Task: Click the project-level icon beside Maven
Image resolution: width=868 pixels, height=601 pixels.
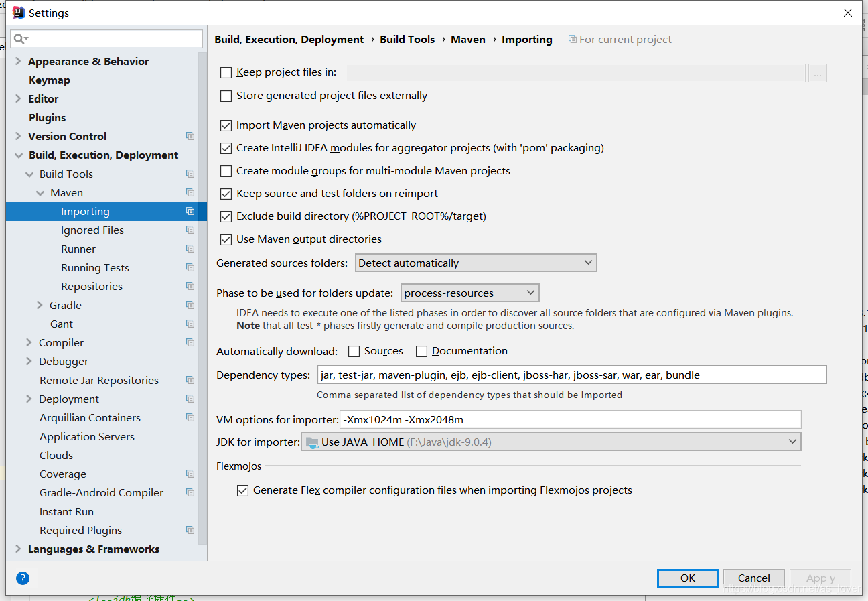Action: (190, 192)
